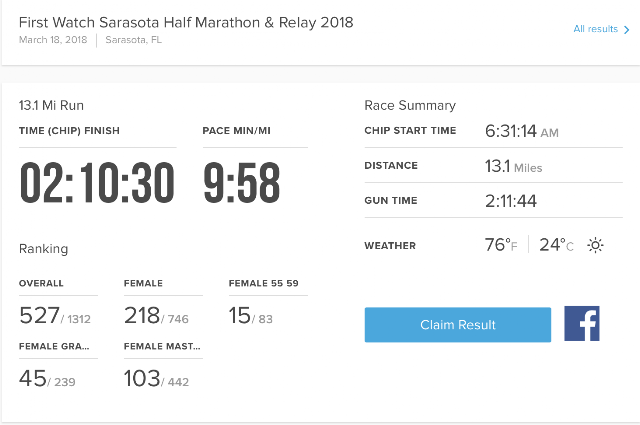Screen dimensions: 640x425
Task: Click the Female 55 59 ranking 15
Action: [x=239, y=316]
